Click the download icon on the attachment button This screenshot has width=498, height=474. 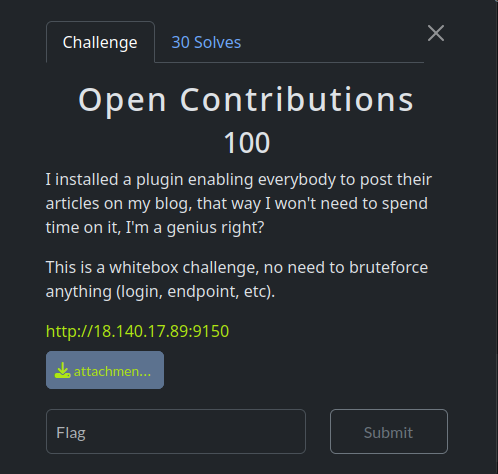pyautogui.click(x=62, y=370)
